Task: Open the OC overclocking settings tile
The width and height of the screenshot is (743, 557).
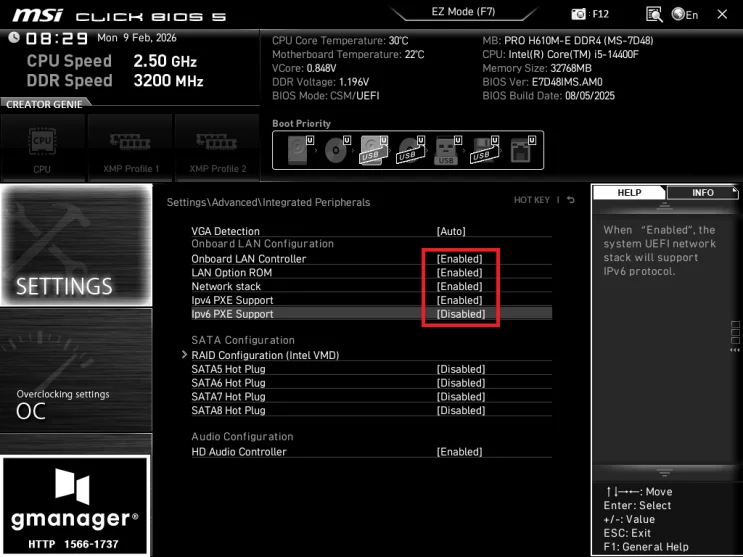Action: click(76, 370)
